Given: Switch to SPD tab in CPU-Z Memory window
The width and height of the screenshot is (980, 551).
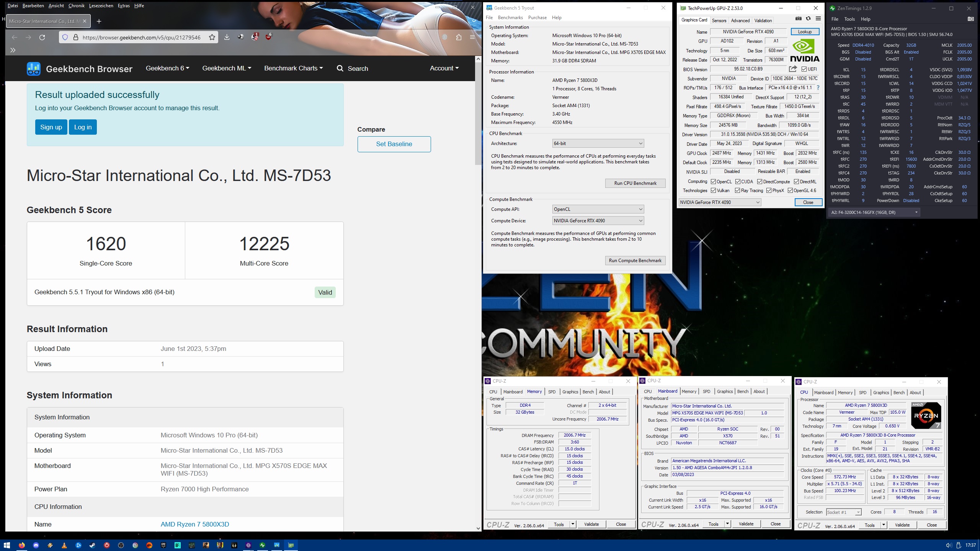Looking at the screenshot, I should tap(552, 392).
